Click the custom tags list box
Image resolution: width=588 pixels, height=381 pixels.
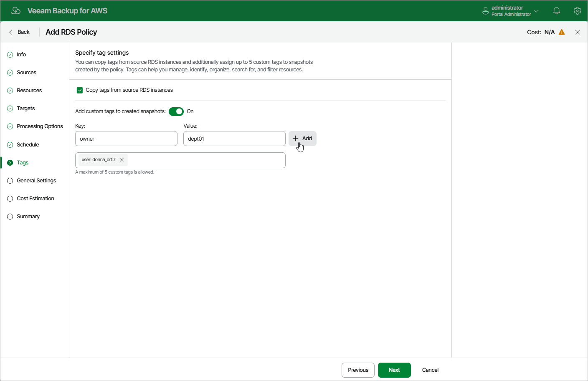click(180, 160)
